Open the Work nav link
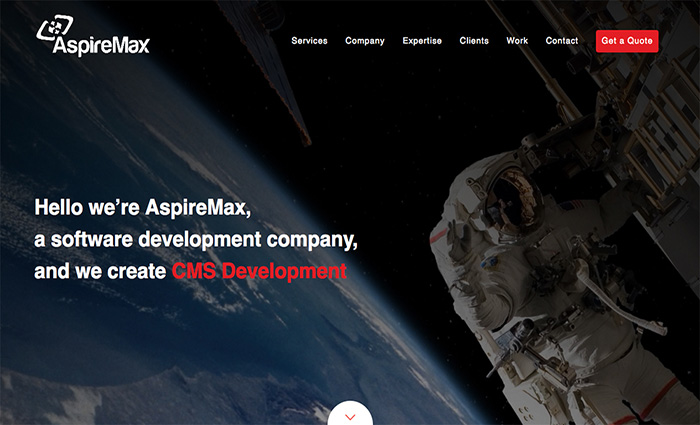 point(517,41)
